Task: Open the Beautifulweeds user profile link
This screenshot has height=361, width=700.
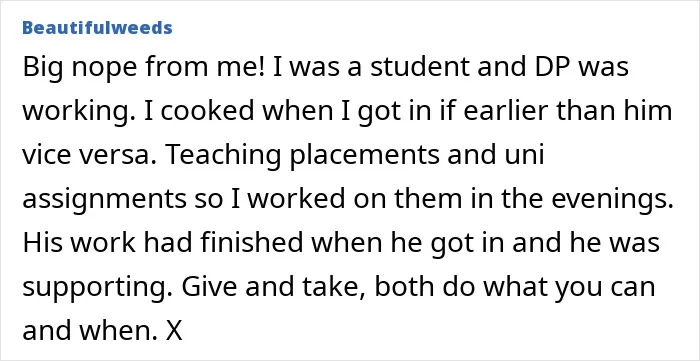Action: click(x=97, y=28)
